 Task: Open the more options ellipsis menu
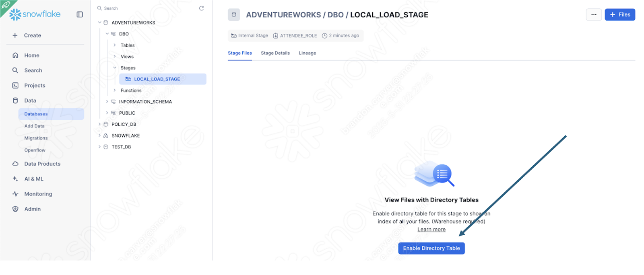coord(594,14)
